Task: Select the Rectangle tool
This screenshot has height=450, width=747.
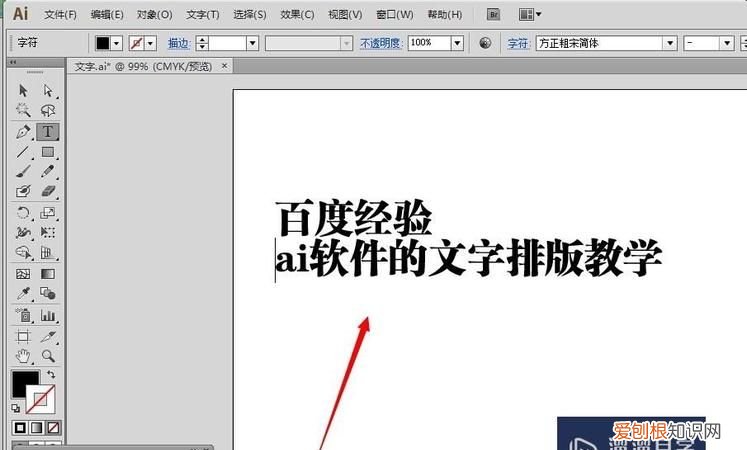Action: [x=48, y=152]
